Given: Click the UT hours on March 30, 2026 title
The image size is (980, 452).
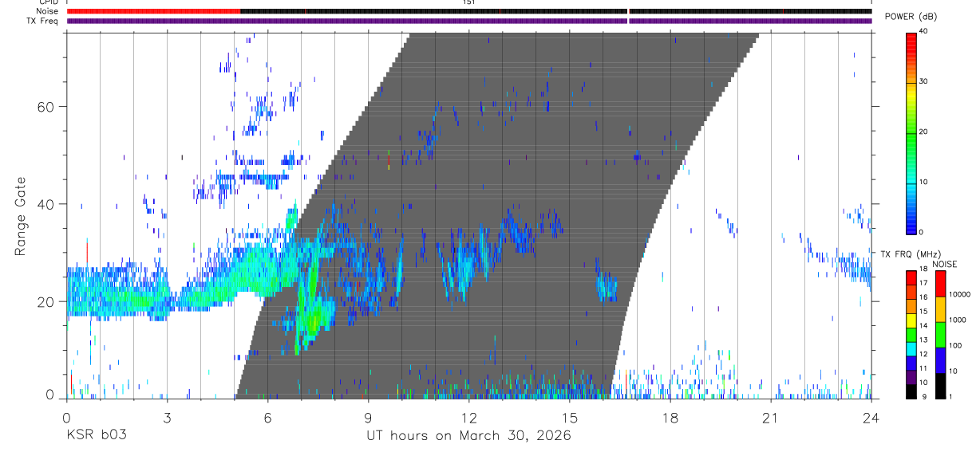Looking at the screenshot, I should tap(468, 436).
